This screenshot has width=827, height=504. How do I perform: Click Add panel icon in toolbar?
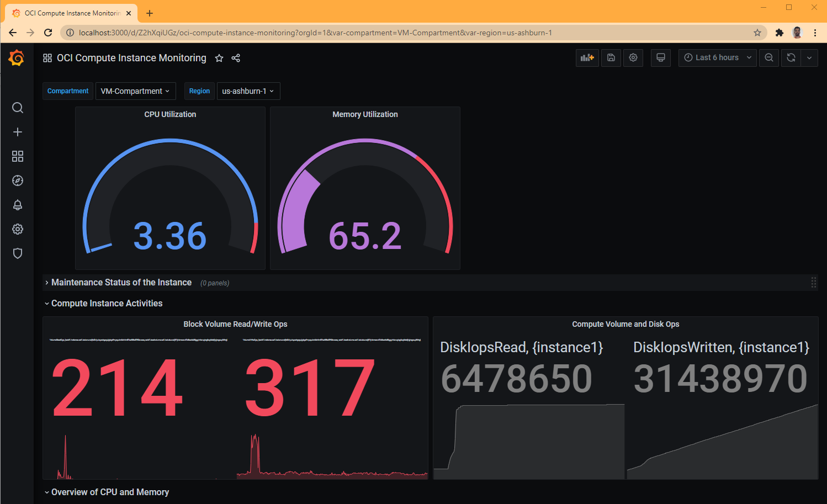[587, 57]
